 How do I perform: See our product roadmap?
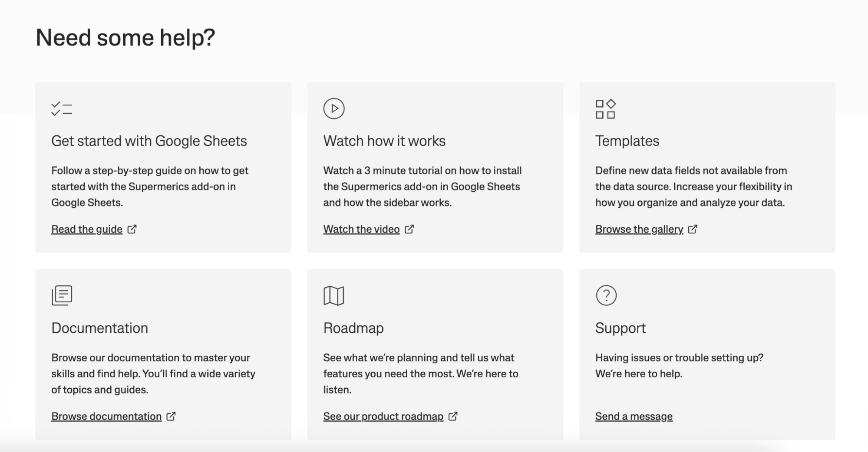(383, 416)
